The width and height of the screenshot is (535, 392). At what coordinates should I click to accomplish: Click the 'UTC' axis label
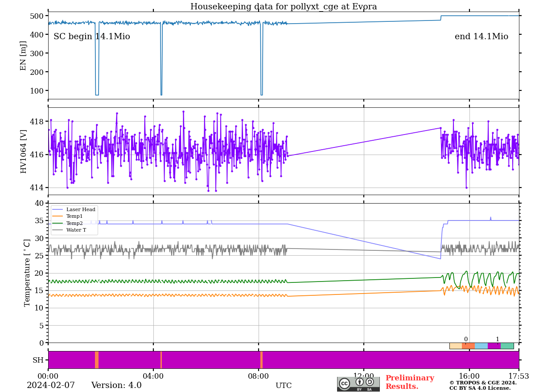(284, 386)
